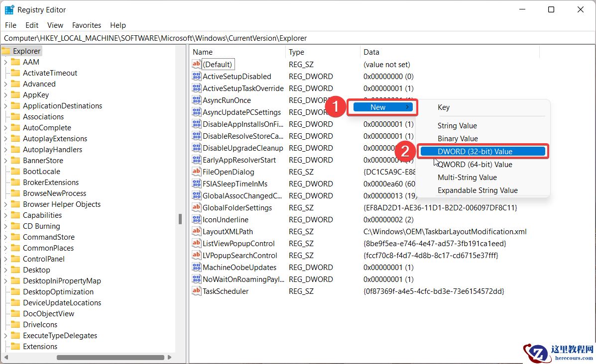Click the 'ab' icon beside LVPopupSearchControl
The image size is (596, 364).
[x=196, y=255]
